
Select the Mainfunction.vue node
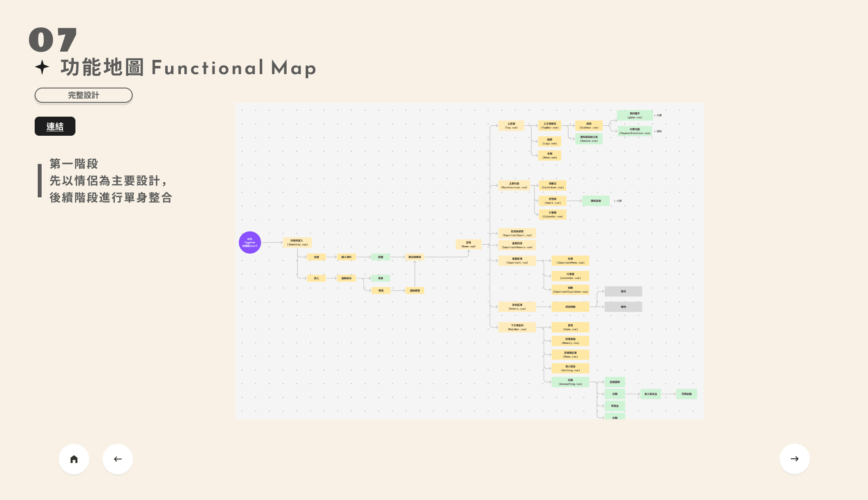[x=514, y=186]
